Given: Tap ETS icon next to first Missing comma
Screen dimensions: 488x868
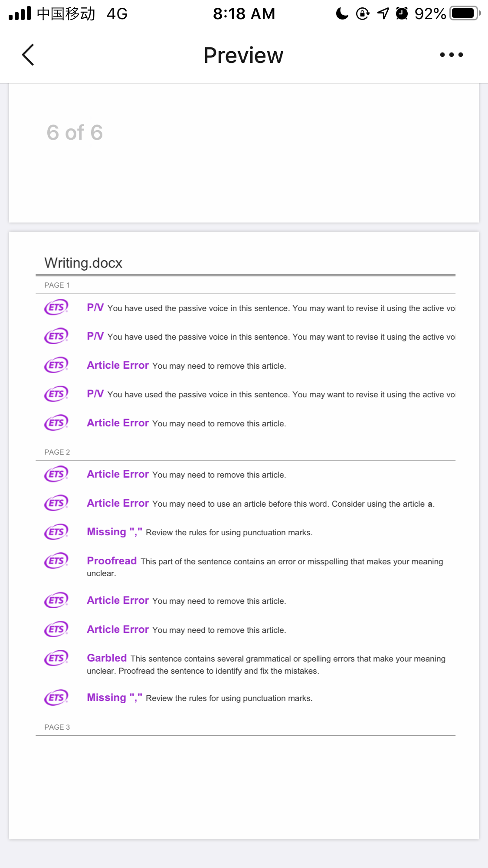Looking at the screenshot, I should 56,532.
